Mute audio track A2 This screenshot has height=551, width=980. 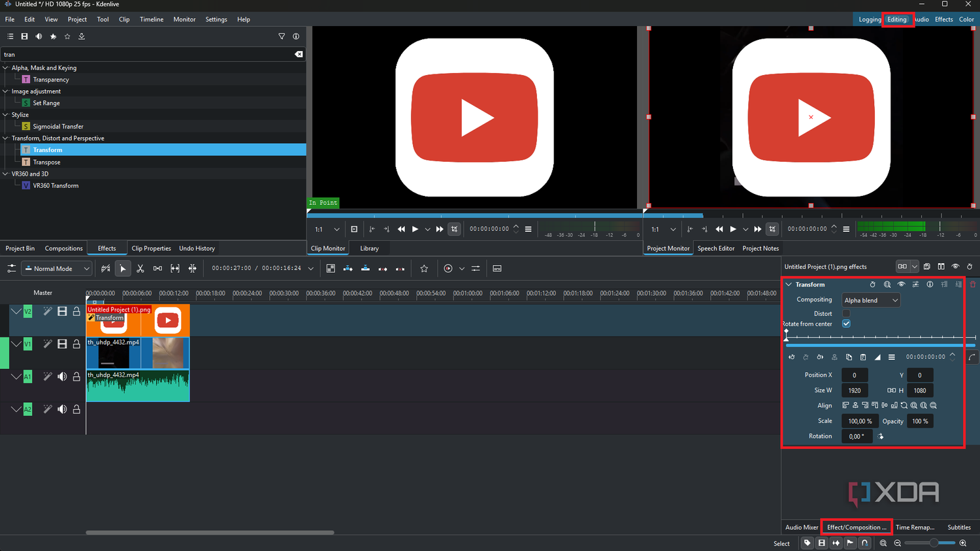(x=62, y=409)
